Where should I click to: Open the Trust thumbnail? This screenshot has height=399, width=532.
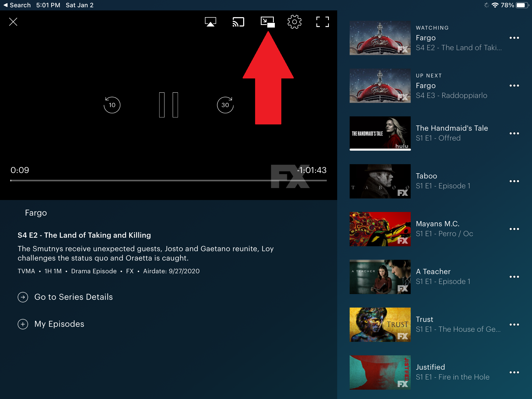click(x=380, y=325)
